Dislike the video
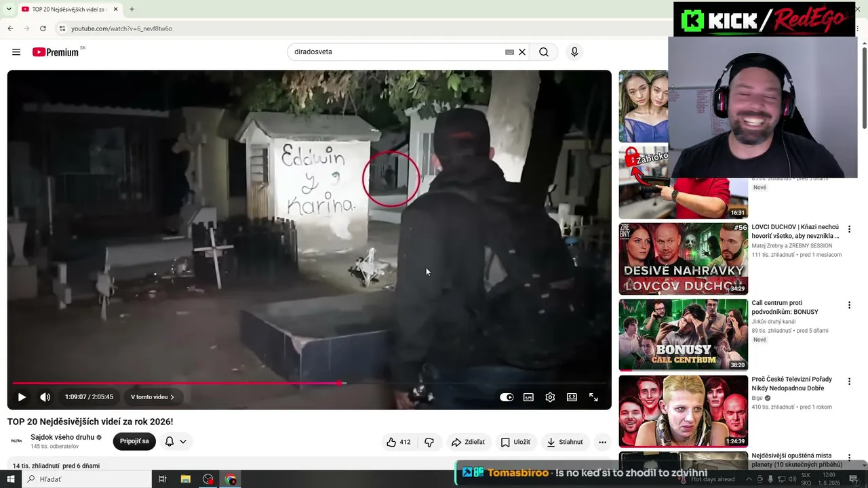 pos(429,442)
